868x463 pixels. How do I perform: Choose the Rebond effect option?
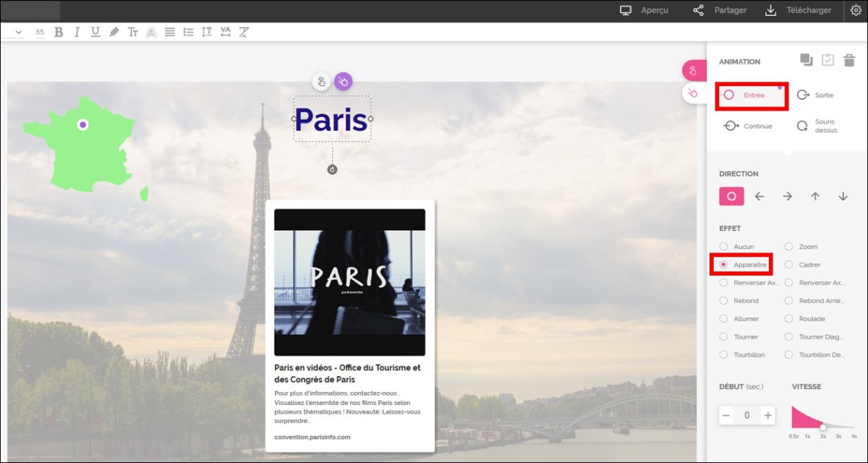point(723,301)
